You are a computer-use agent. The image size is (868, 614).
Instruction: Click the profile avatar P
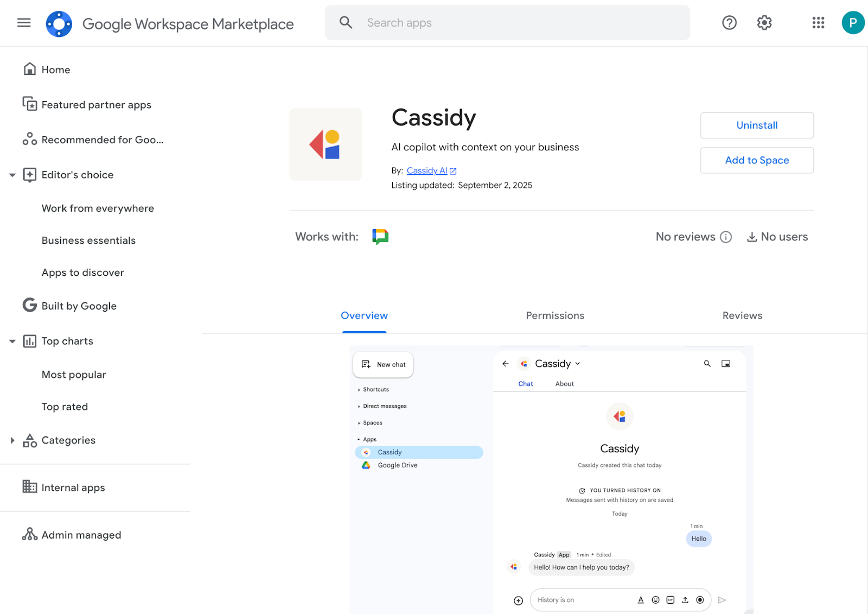point(853,22)
